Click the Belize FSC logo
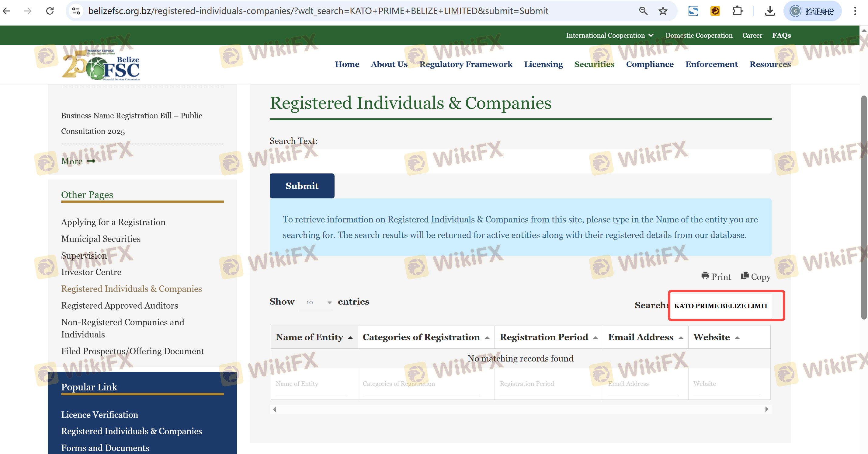The width and height of the screenshot is (868, 454). pyautogui.click(x=101, y=65)
